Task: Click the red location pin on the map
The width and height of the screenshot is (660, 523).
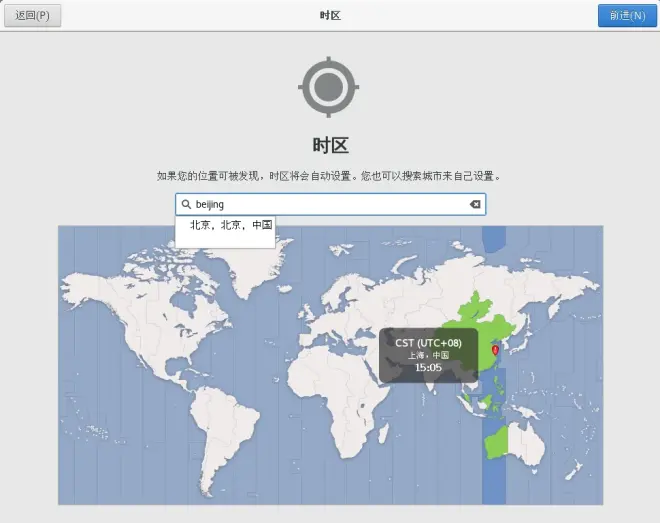Action: pyautogui.click(x=495, y=350)
